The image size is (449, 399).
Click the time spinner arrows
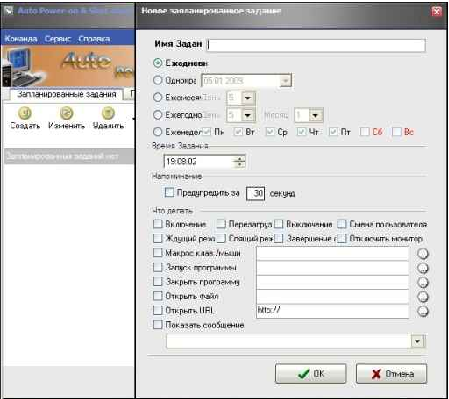pos(239,162)
